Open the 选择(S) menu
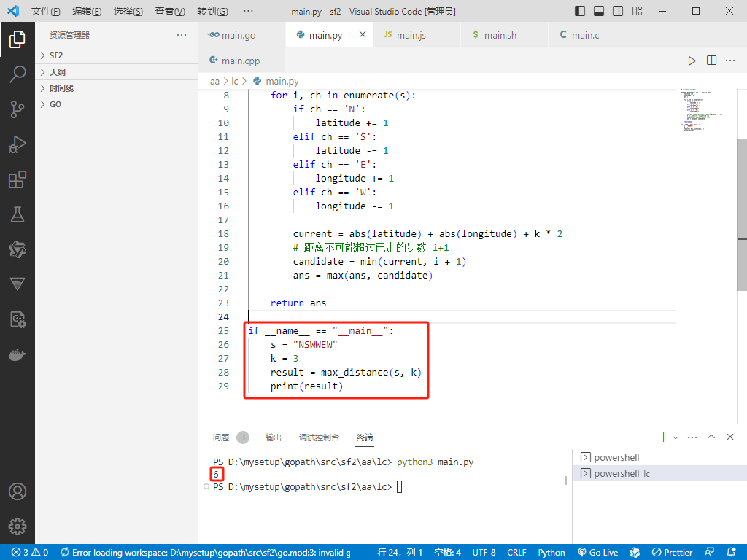Image resolution: width=747 pixels, height=560 pixels. click(x=128, y=11)
